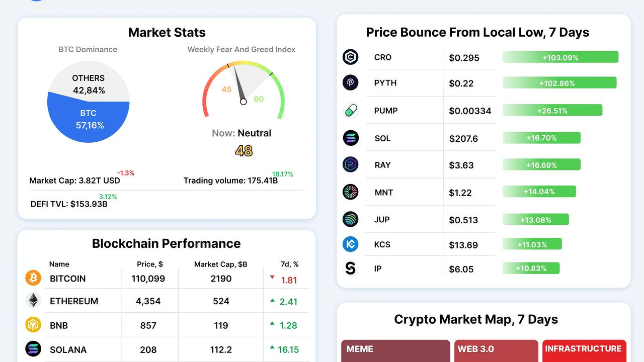Click the BNB market cap 119
This screenshot has width=644, height=362.
pos(221,325)
